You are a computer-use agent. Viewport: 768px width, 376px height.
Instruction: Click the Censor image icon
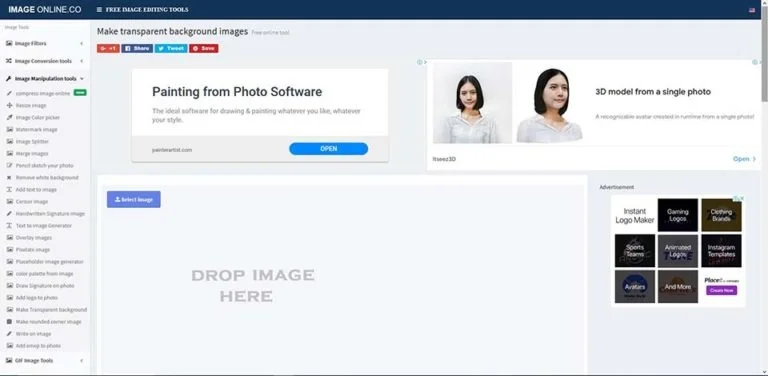tap(9, 202)
